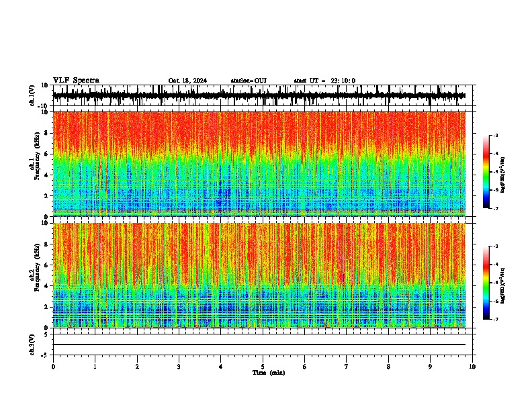Image resolution: width=532 pixels, height=411 pixels.
Task: Click the "-5" tick on ch.3(V) axis
Action: [x=45, y=355]
